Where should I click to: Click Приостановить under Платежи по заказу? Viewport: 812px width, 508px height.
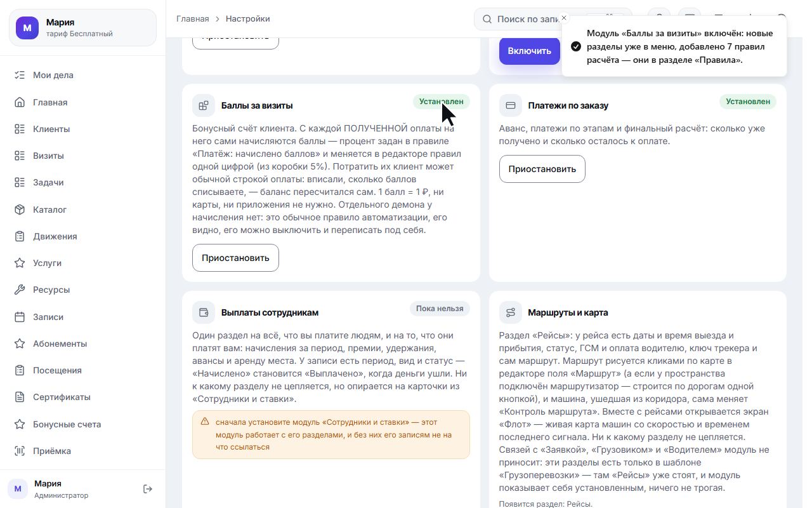tap(542, 169)
